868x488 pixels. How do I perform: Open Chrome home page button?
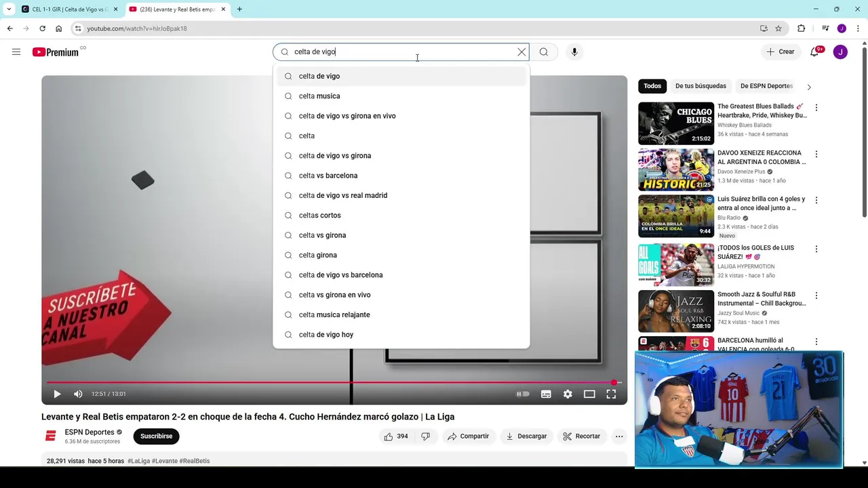point(58,28)
